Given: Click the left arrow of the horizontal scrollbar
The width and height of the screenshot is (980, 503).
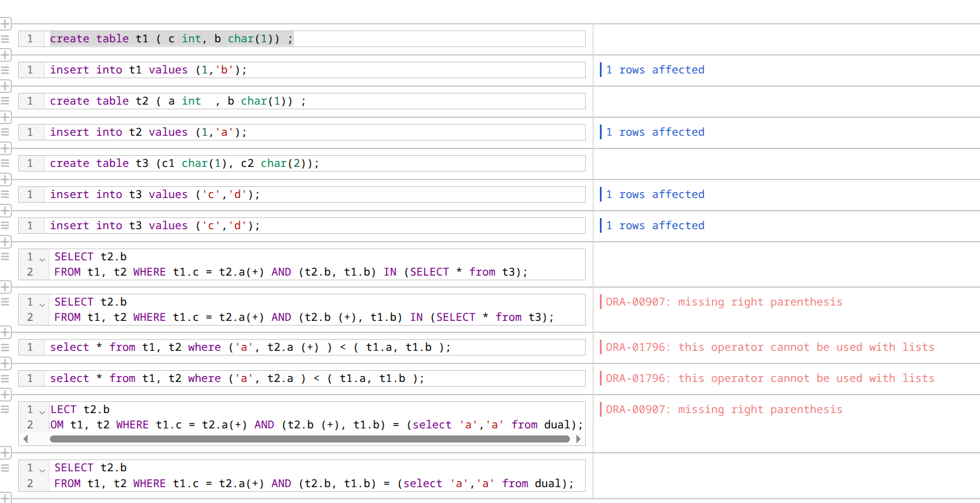Looking at the screenshot, I should tap(25, 439).
